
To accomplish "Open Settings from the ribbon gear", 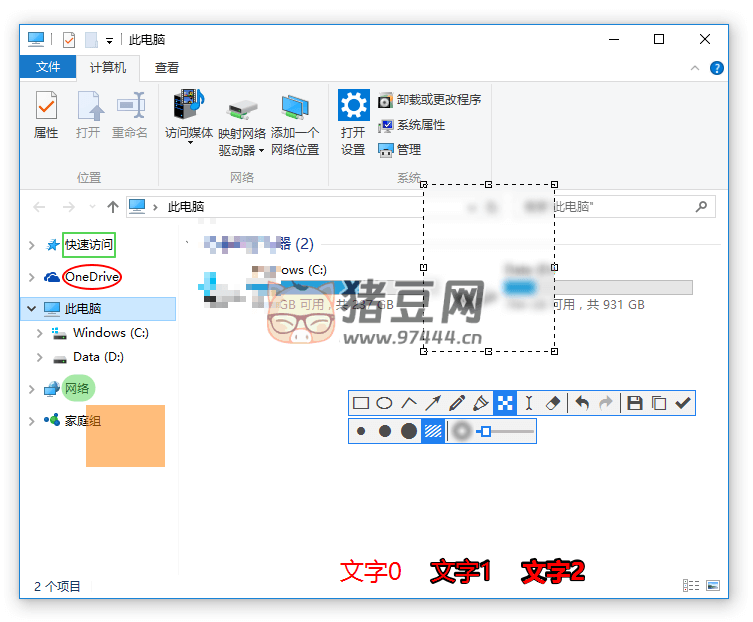I will (x=353, y=122).
